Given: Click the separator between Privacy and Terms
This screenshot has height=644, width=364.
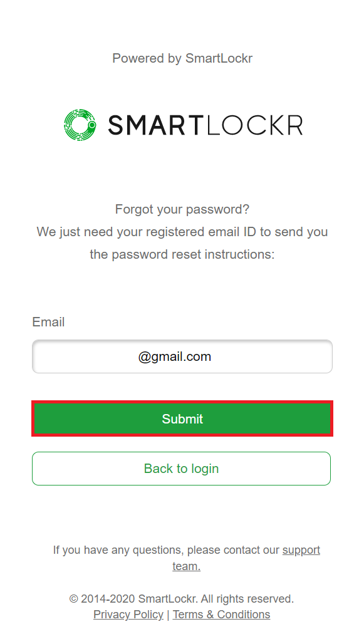Looking at the screenshot, I should click(168, 615).
